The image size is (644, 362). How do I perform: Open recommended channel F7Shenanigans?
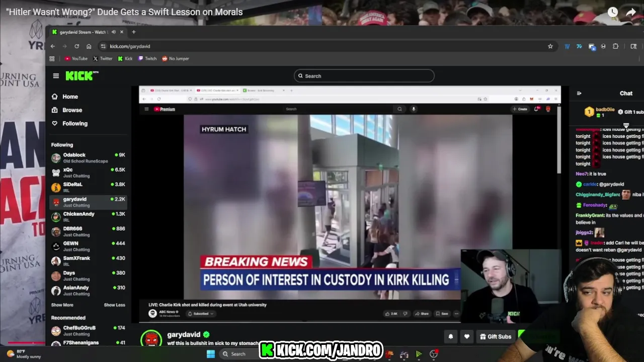point(88,343)
